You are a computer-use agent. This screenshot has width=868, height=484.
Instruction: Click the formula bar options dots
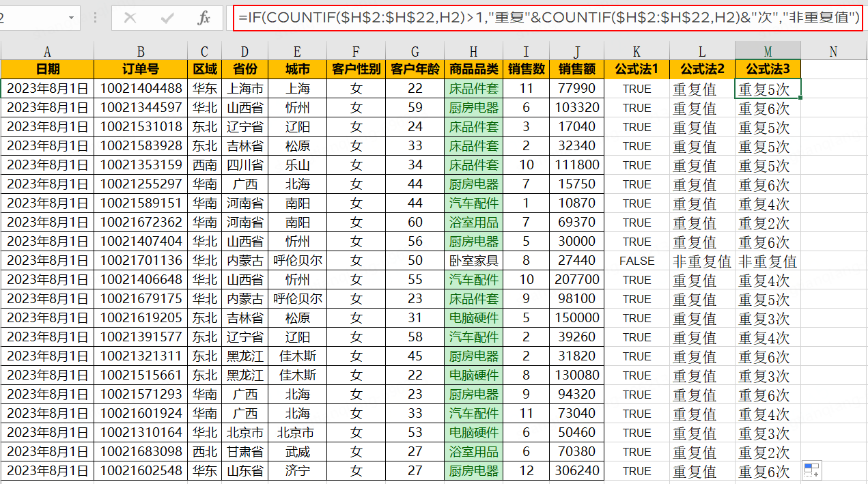coord(95,18)
